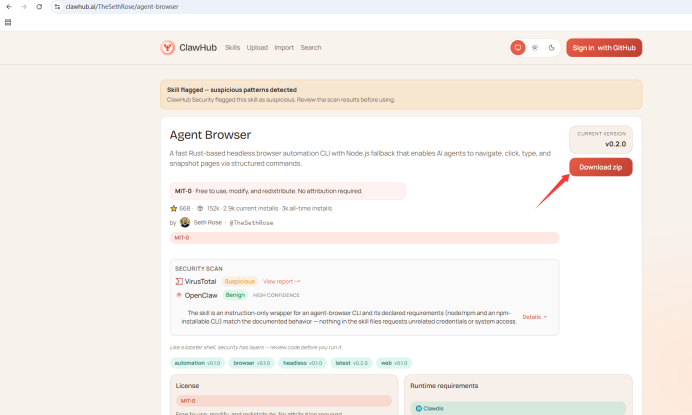The height and width of the screenshot is (415, 692).
Task: Click the v0.2.0 current version box
Action: (x=601, y=139)
